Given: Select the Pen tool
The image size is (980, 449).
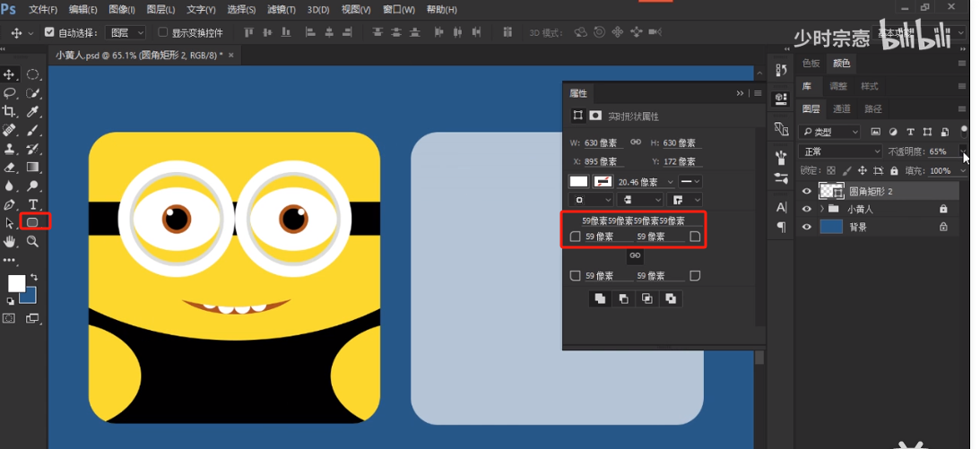Looking at the screenshot, I should [9, 204].
